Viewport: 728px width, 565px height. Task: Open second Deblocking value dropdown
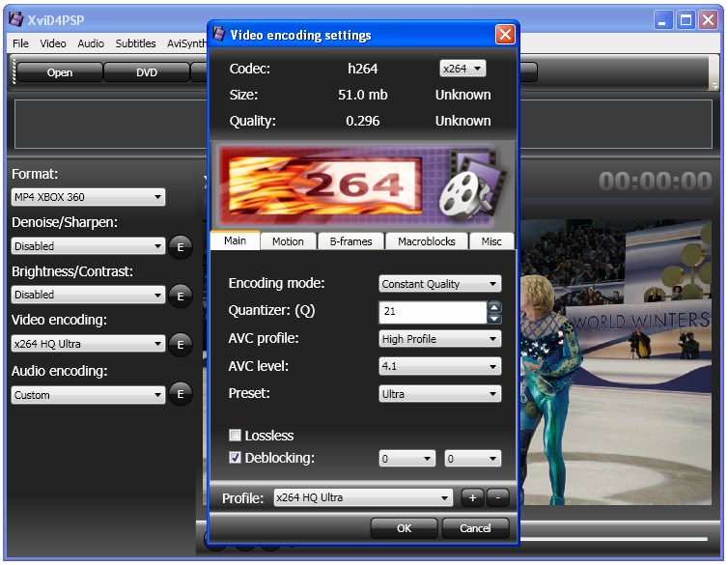473,459
